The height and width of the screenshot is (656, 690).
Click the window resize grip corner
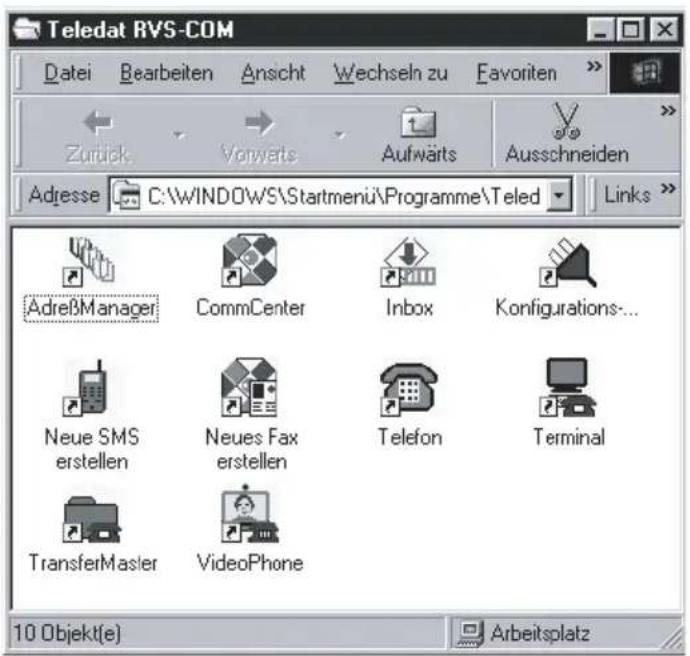coord(672,639)
